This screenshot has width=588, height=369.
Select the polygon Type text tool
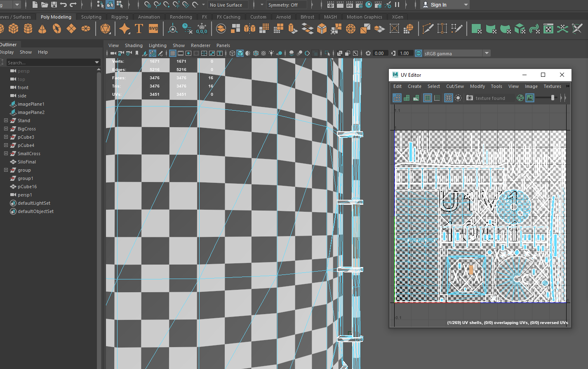tap(139, 28)
